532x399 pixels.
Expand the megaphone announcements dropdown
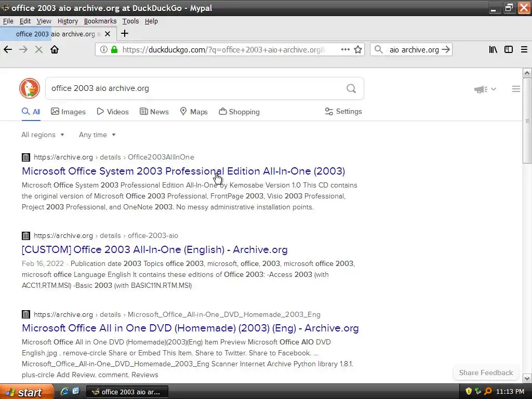click(x=485, y=89)
